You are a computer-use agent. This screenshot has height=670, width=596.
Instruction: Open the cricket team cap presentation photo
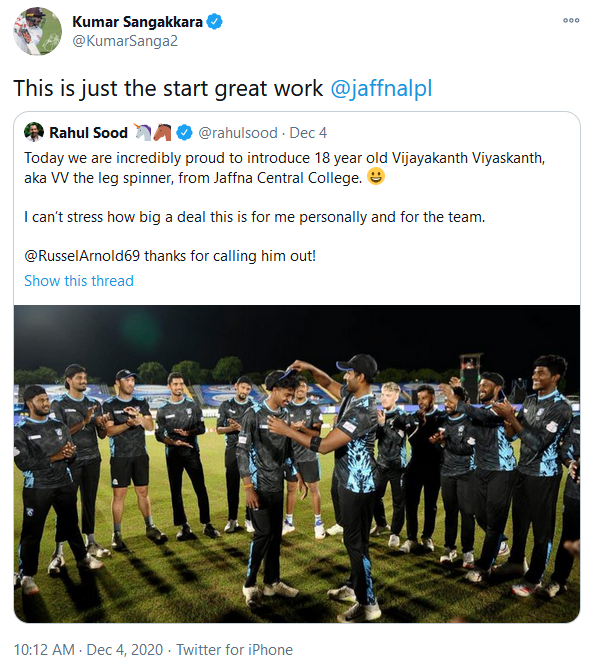pos(297,464)
